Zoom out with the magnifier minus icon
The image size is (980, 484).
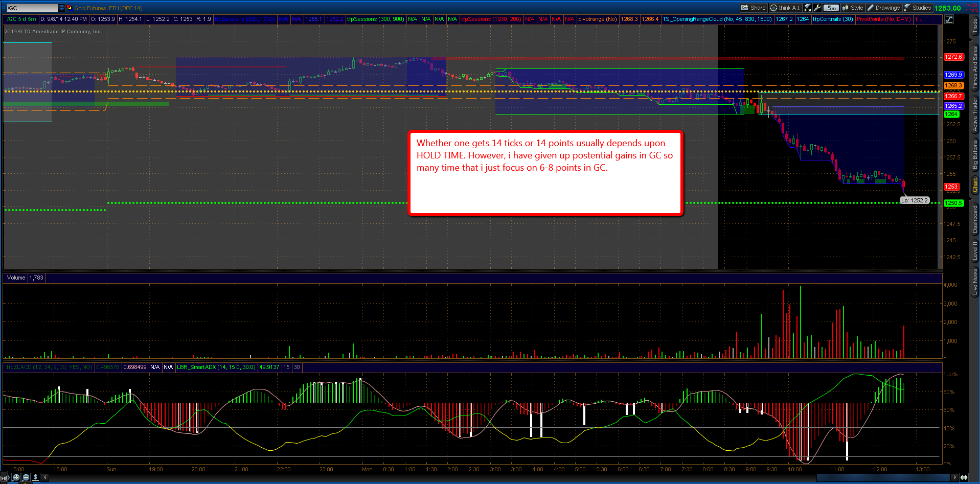tap(26, 477)
